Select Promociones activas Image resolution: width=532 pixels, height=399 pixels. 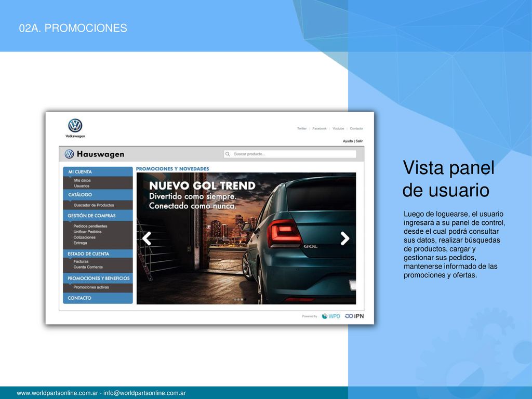[91, 287]
